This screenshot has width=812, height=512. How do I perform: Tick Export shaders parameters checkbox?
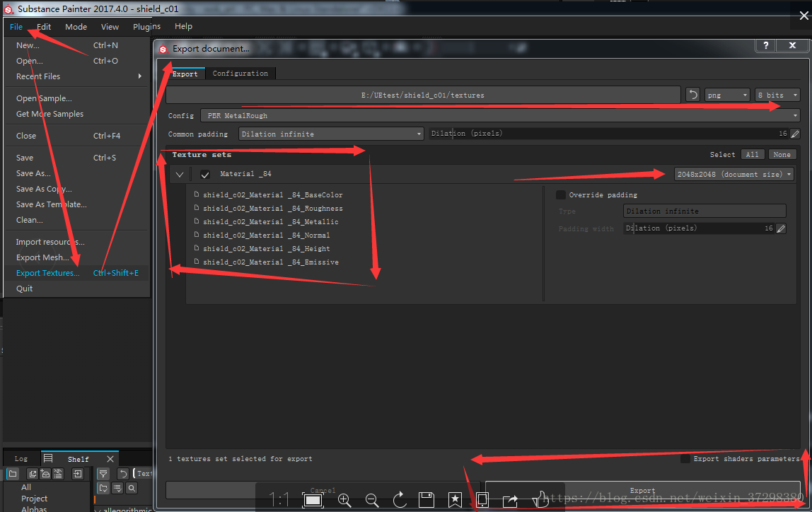tap(685, 459)
